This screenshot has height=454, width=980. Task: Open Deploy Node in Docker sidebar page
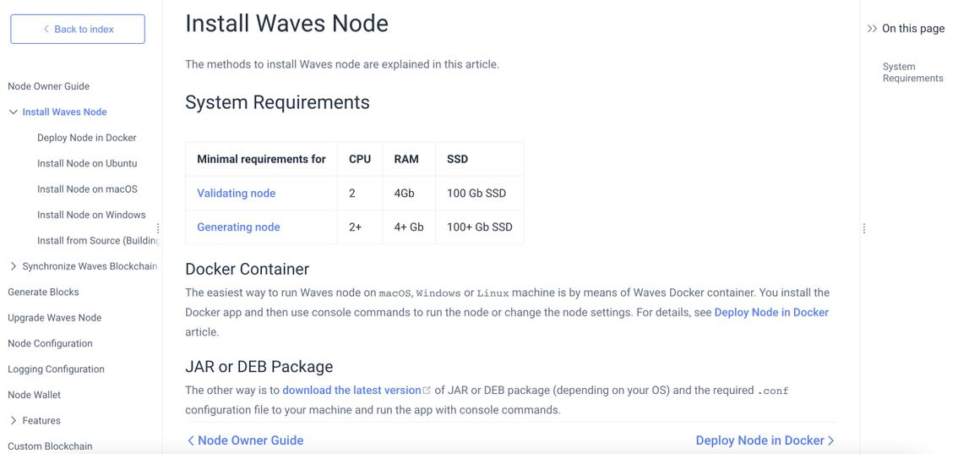click(87, 138)
